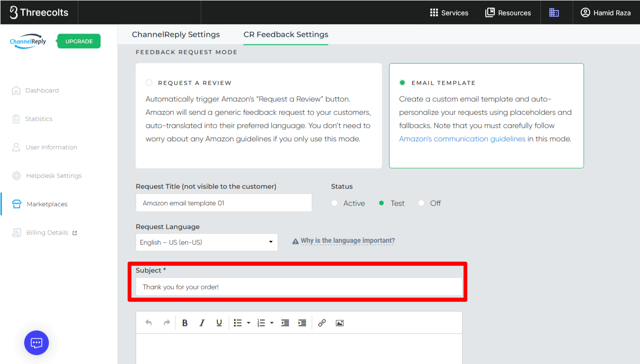
Task: Open Statistics in sidebar
Action: (x=32, y=119)
